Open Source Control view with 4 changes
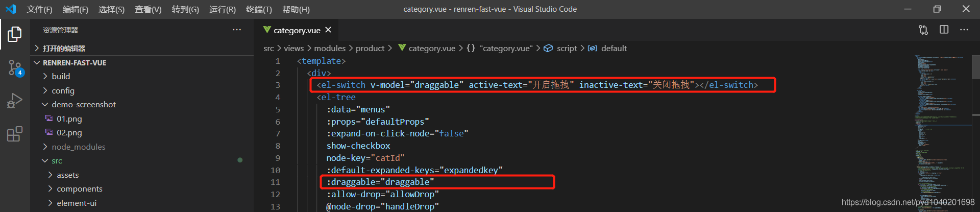The width and height of the screenshot is (980, 212). click(x=15, y=67)
